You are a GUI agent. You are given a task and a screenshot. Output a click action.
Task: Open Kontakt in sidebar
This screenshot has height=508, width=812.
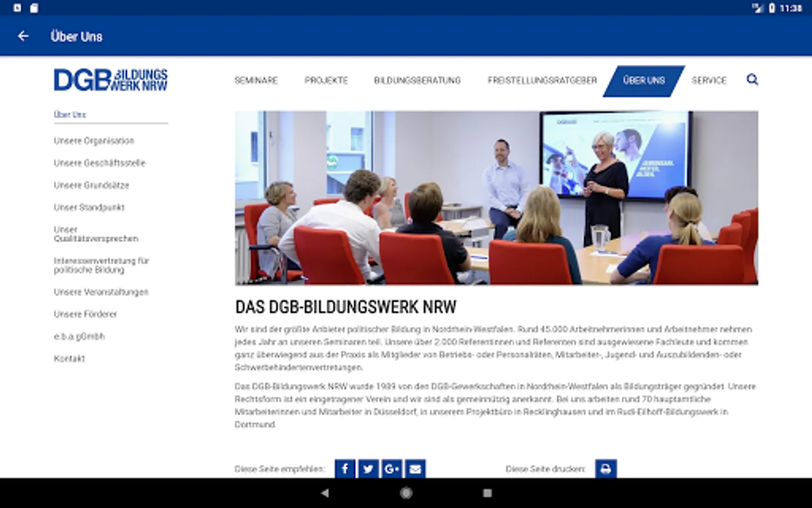(69, 358)
